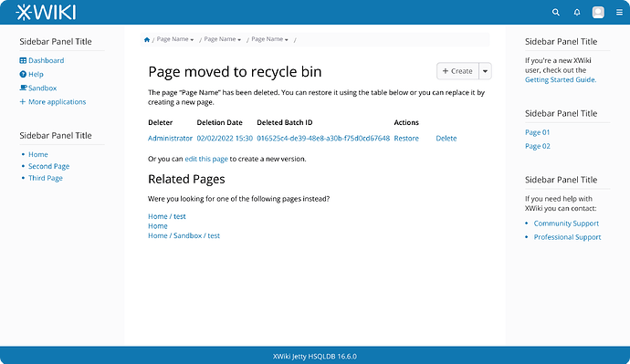Click the Related Pages heading

pyautogui.click(x=186, y=179)
